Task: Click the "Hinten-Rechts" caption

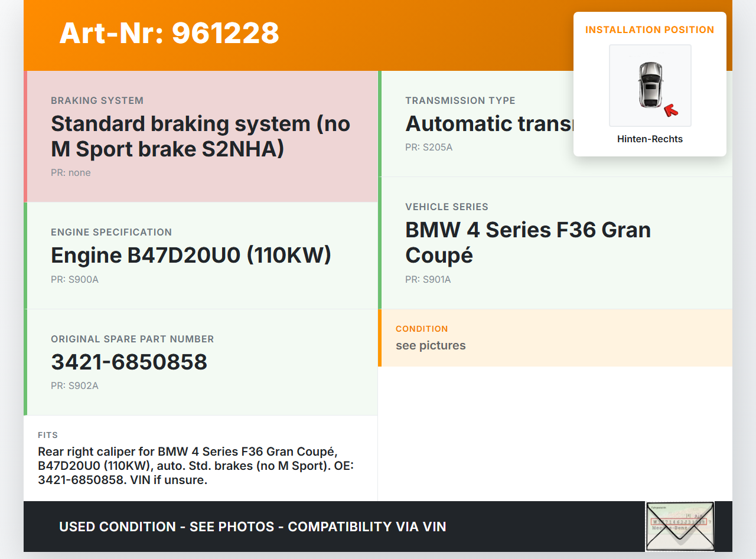Action: (650, 139)
